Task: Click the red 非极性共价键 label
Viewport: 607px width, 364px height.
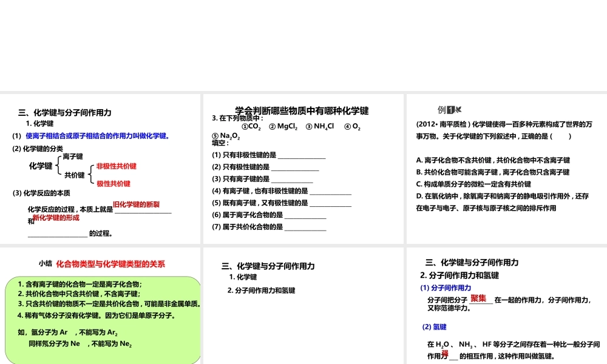Action: pyautogui.click(x=116, y=166)
